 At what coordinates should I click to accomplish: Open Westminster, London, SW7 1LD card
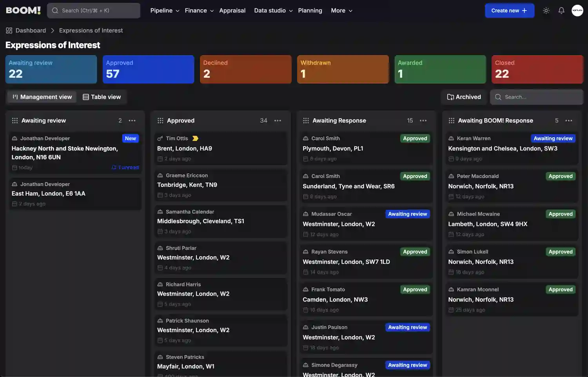click(x=366, y=262)
